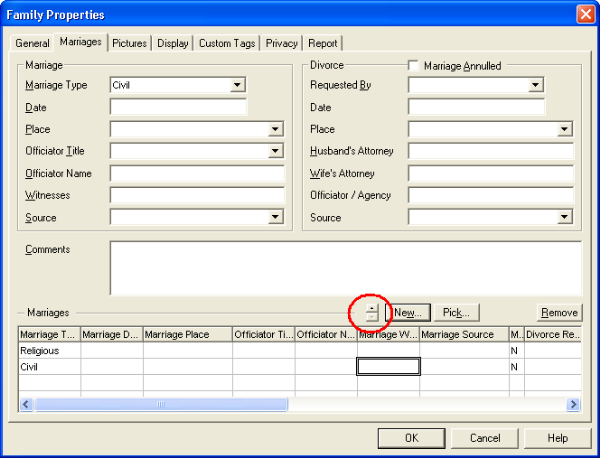The image size is (600, 458).
Task: Open the Marriage Type dropdown
Action: (237, 86)
